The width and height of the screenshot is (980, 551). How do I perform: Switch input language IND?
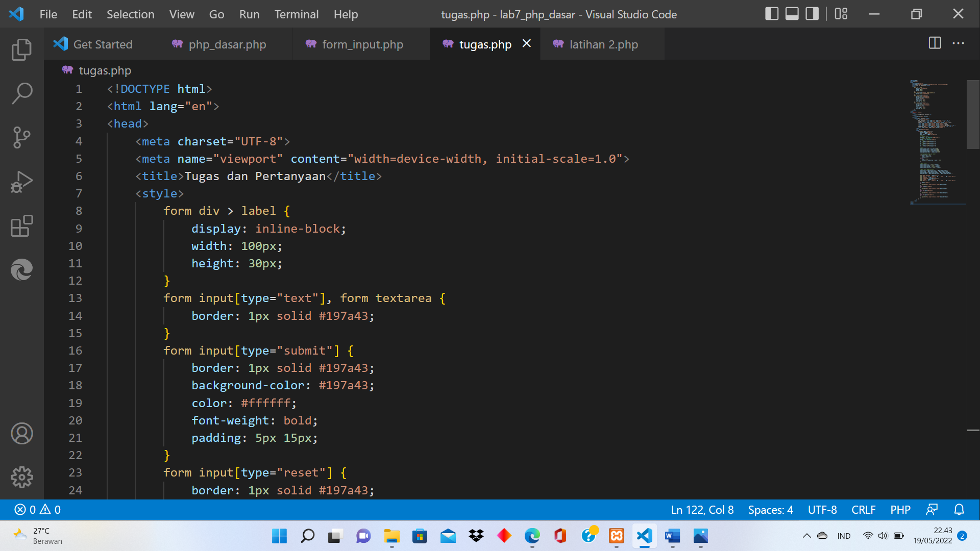click(x=844, y=536)
